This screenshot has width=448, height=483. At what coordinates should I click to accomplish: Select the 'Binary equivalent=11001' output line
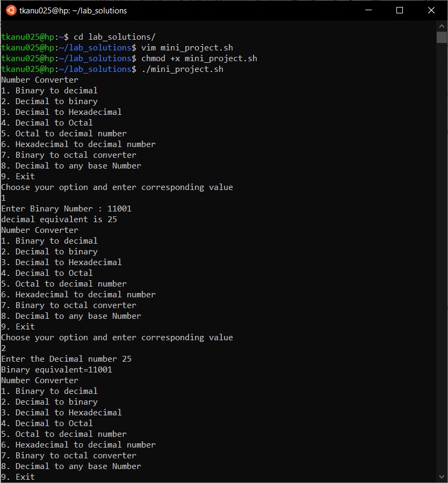56,369
